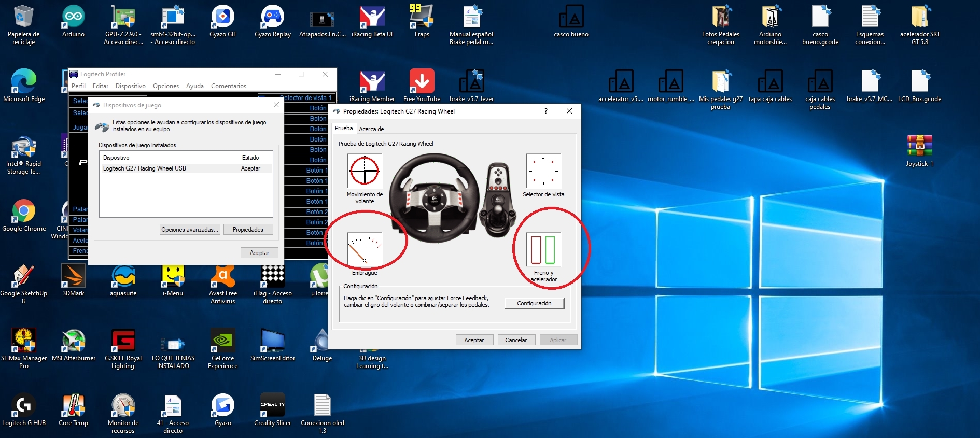Click Selector de vista 1 in Logitech Profiler
This screenshot has height=438, width=980.
pyautogui.click(x=306, y=97)
